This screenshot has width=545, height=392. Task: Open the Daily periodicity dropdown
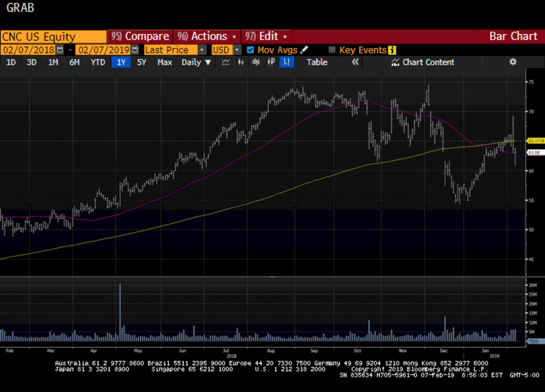click(x=196, y=62)
